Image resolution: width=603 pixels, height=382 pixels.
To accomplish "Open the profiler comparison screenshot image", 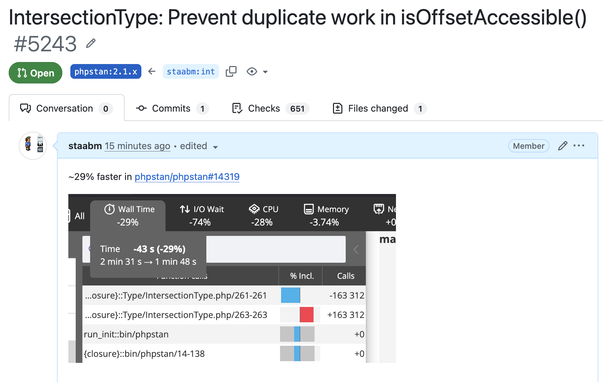I will click(x=232, y=278).
